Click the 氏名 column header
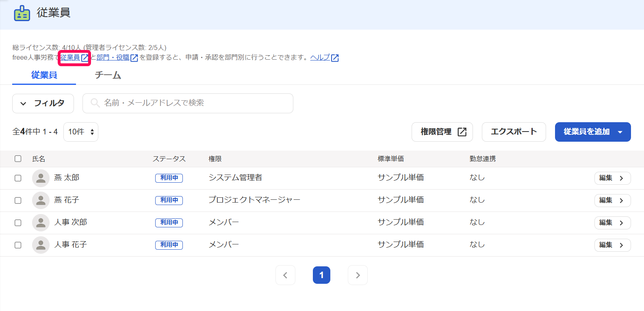The height and width of the screenshot is (311, 644). [x=39, y=159]
